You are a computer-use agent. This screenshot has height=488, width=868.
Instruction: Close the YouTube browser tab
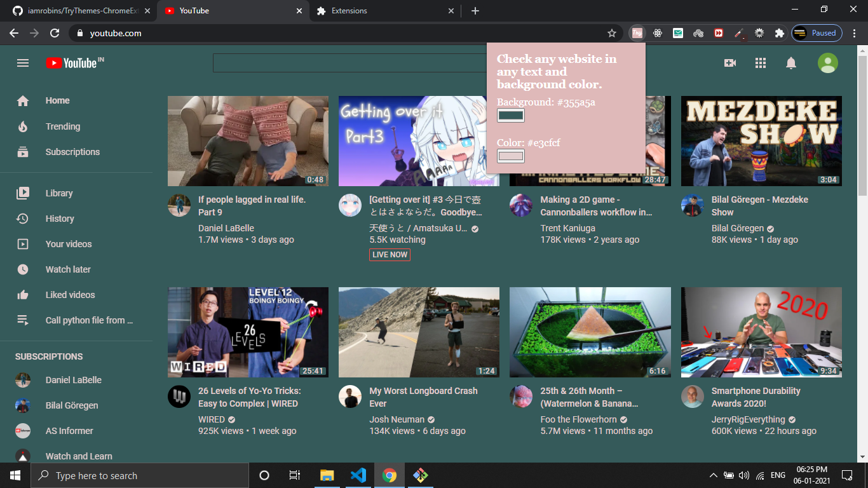(300, 11)
